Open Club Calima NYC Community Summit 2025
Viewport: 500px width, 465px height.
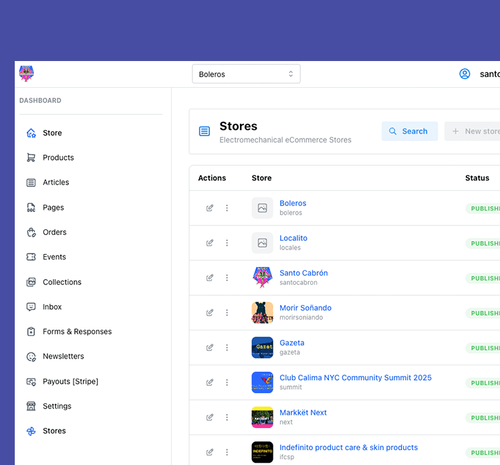coord(355,378)
